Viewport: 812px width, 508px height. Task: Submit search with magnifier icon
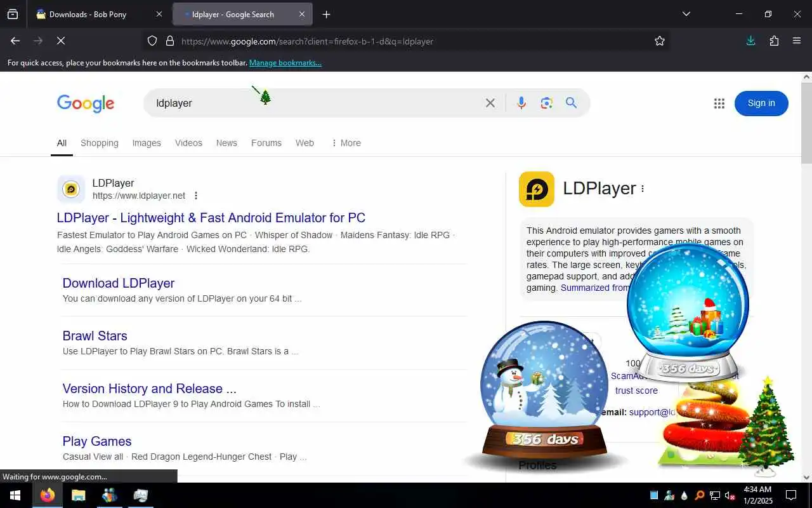(572, 103)
